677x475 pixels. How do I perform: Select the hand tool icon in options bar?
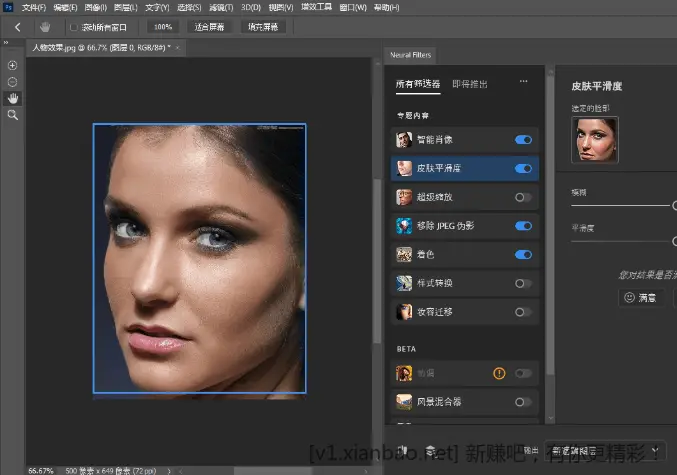pos(45,27)
